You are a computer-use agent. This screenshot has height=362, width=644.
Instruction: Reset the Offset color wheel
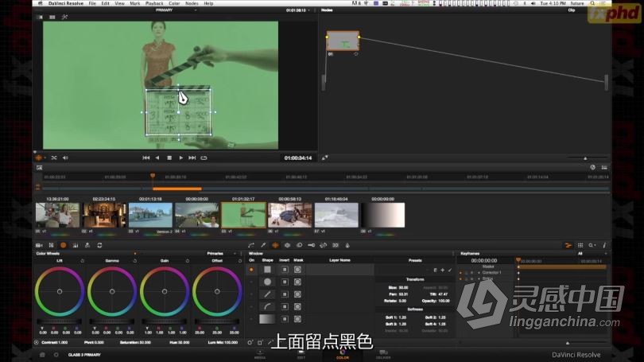coord(240,261)
